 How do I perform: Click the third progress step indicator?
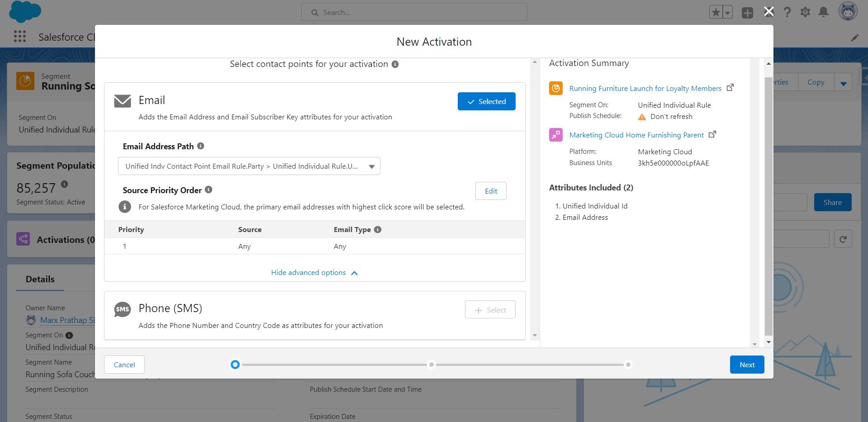click(x=628, y=365)
